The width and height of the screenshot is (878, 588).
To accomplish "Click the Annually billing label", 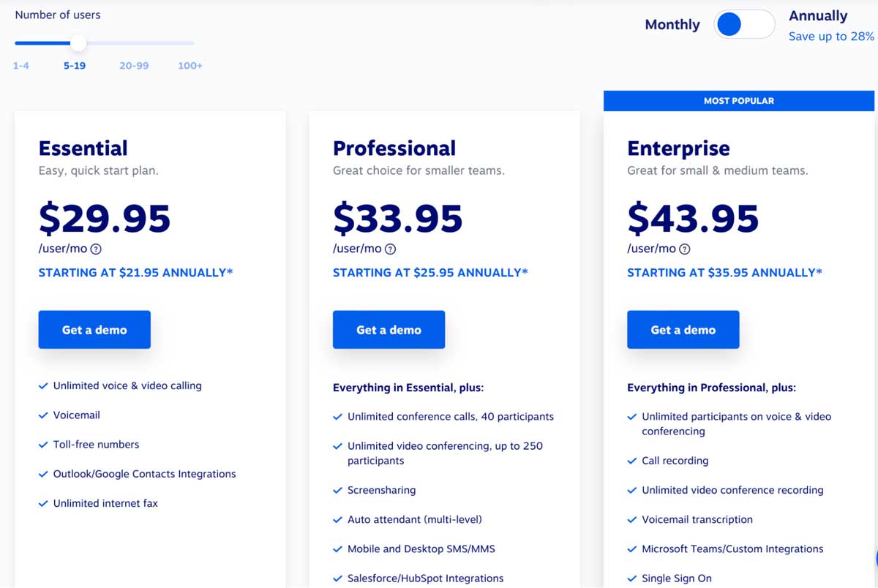I will click(818, 15).
